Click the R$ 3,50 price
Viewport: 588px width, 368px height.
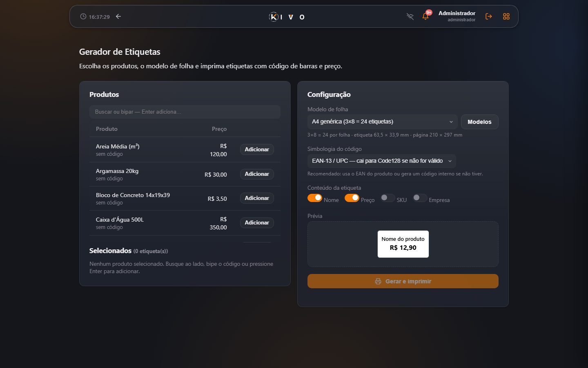point(217,199)
